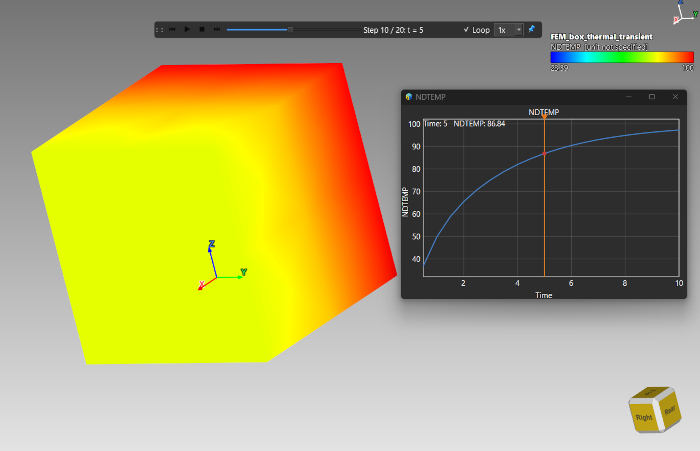Select FEM_box_thermal_transient legend title
This screenshot has height=451, width=700.
601,37
